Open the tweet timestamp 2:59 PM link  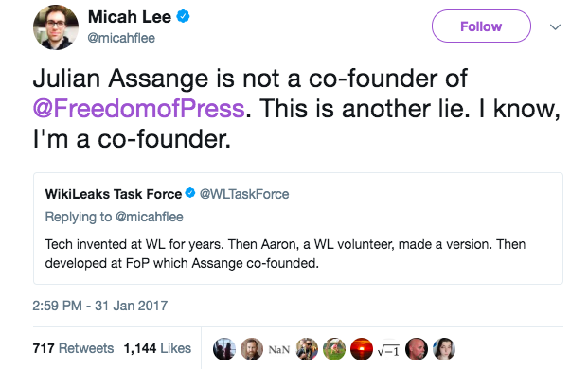99,306
